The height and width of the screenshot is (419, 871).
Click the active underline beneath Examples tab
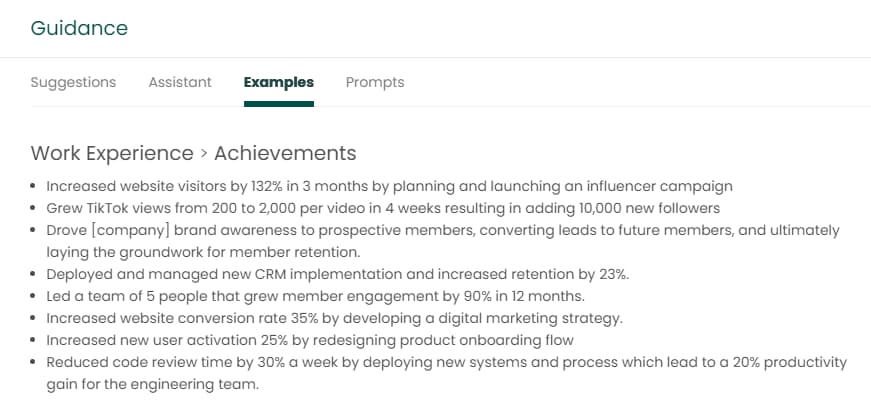pos(279,103)
